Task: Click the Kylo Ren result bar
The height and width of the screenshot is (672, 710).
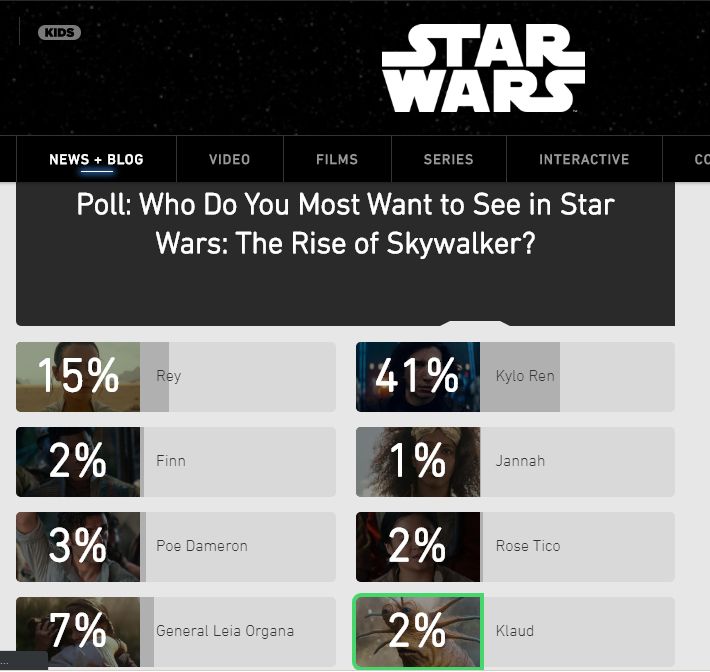Action: (x=520, y=377)
